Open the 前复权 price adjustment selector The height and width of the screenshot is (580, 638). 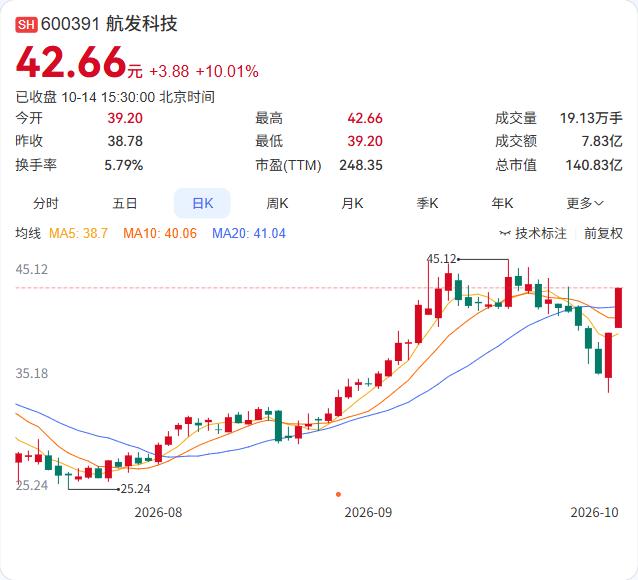pos(603,233)
